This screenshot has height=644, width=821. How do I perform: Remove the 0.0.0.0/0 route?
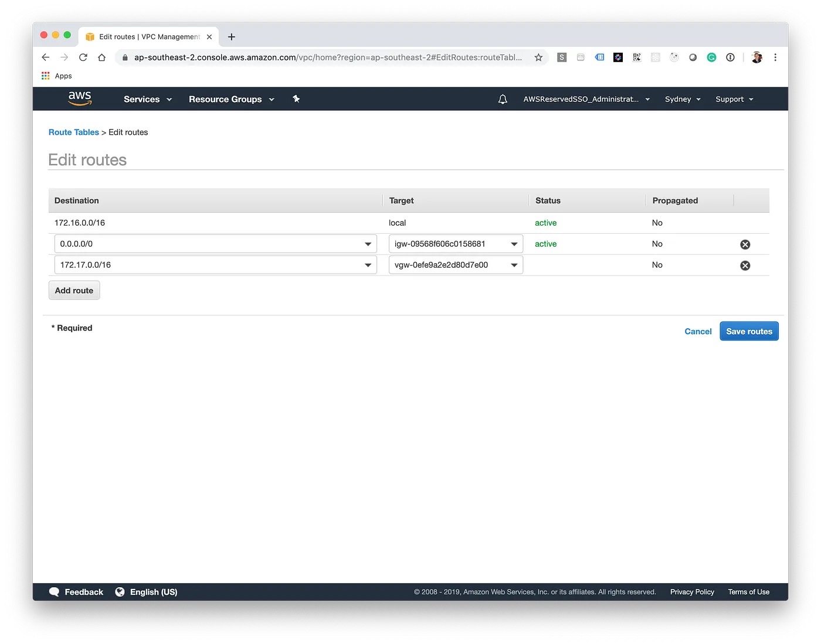pos(745,244)
